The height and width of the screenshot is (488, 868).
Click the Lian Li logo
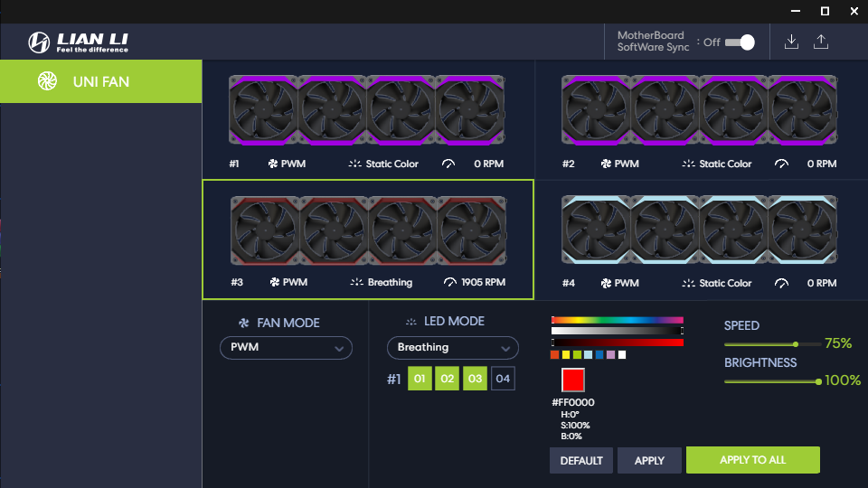click(78, 42)
